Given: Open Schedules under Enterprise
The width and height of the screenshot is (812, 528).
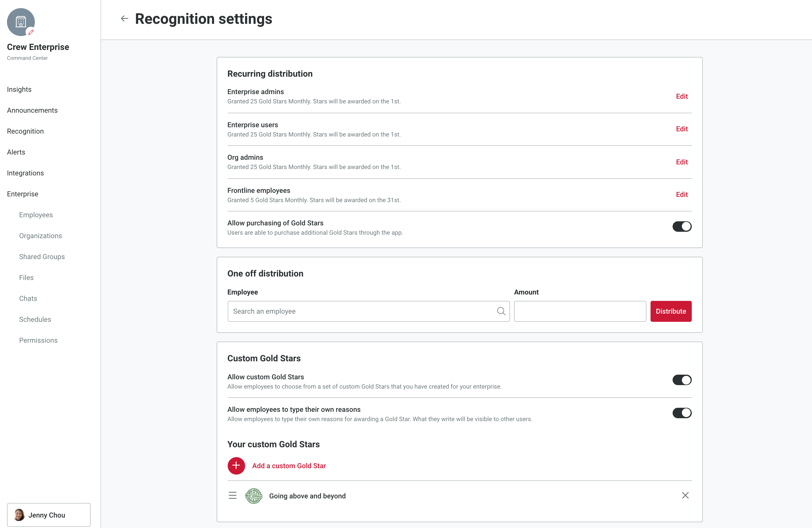Looking at the screenshot, I should 35,319.
